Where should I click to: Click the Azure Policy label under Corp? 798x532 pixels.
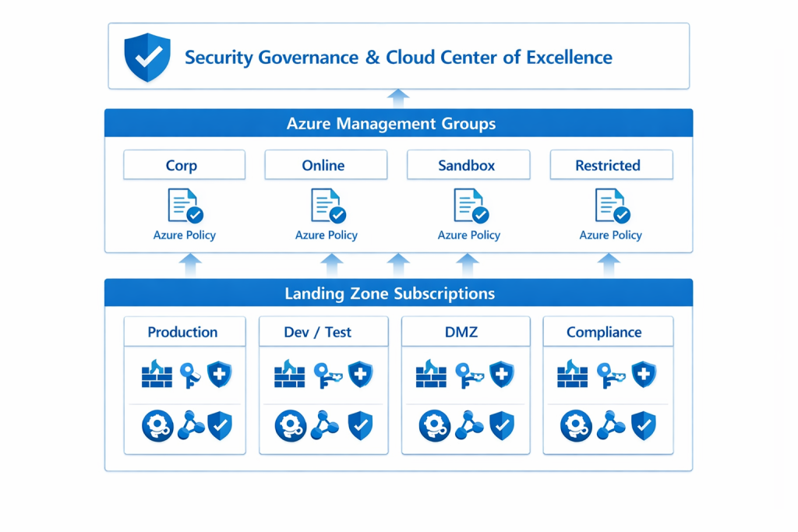tap(185, 235)
